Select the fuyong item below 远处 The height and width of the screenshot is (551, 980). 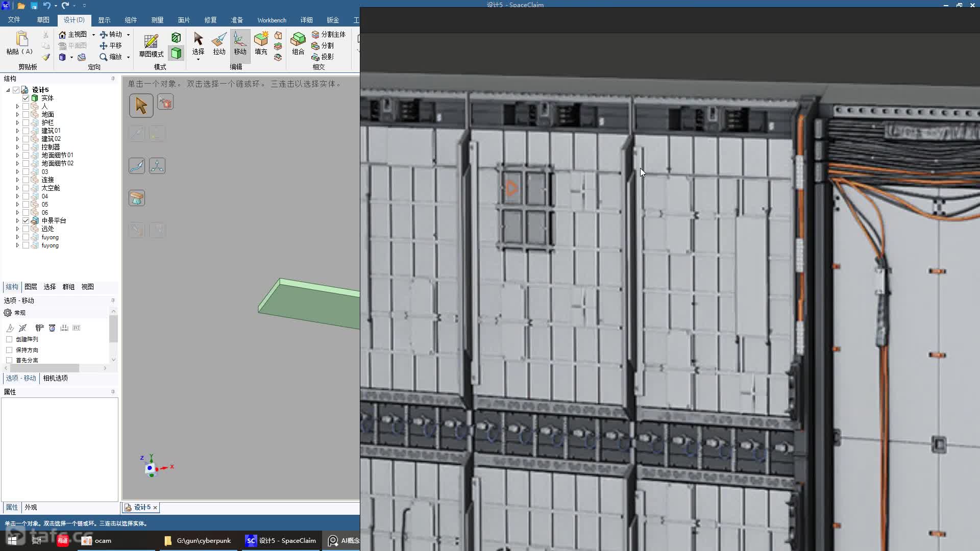tap(50, 237)
